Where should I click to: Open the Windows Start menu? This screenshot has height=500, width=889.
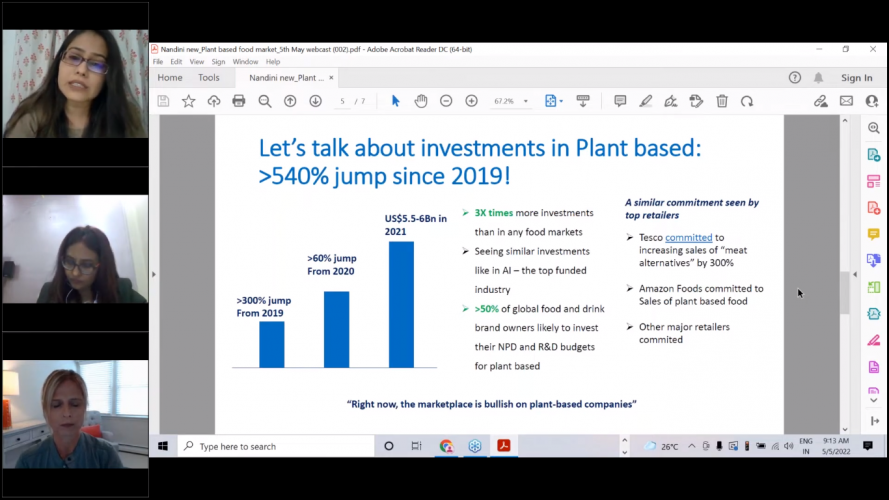click(163, 446)
